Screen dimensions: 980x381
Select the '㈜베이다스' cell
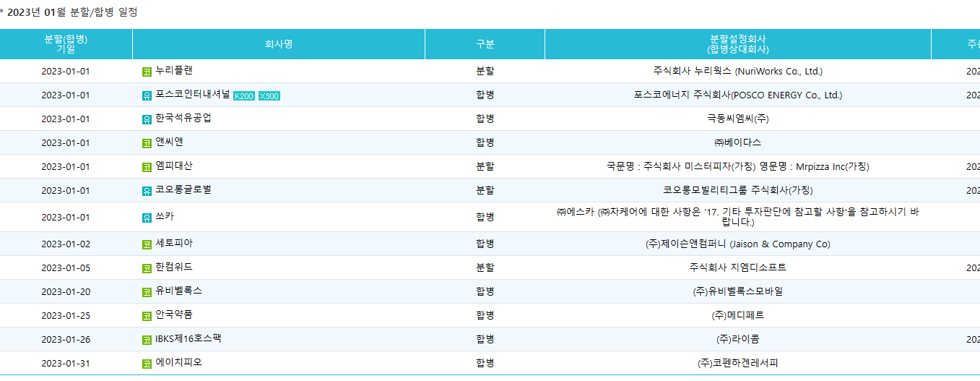tap(738, 143)
